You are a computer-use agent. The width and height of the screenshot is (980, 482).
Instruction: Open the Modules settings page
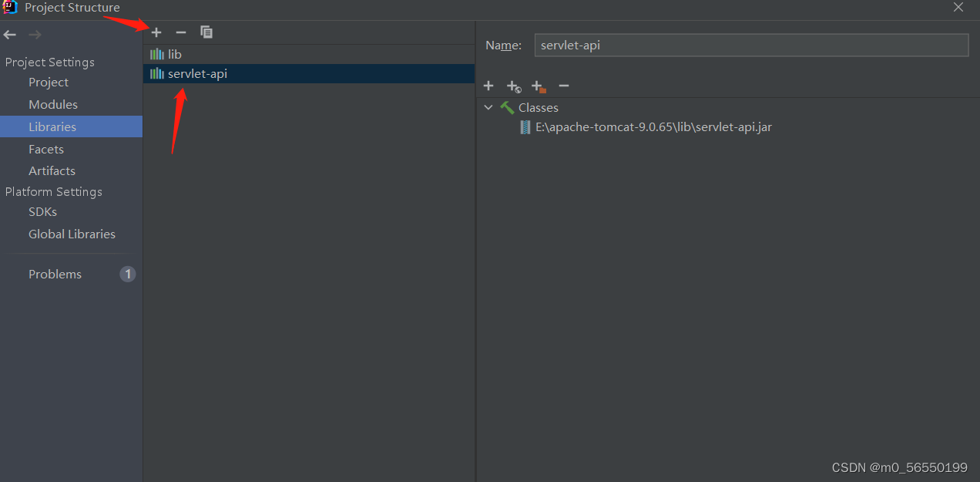click(x=53, y=105)
